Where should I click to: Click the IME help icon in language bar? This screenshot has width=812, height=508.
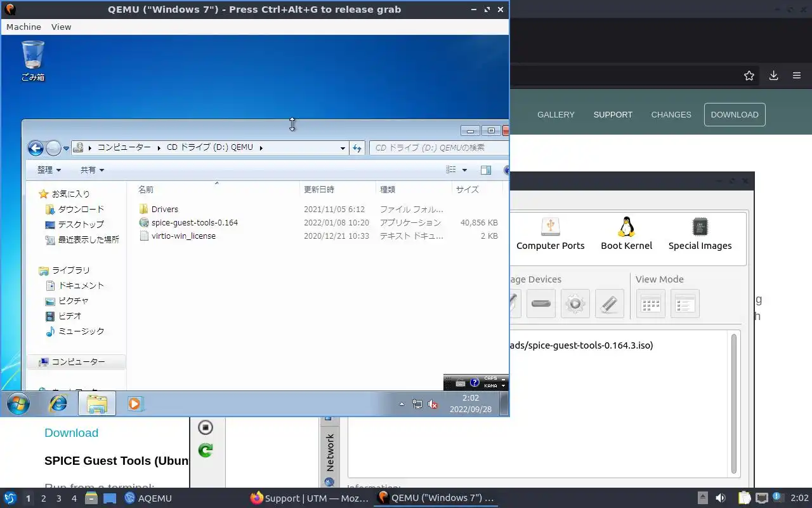[x=475, y=383]
